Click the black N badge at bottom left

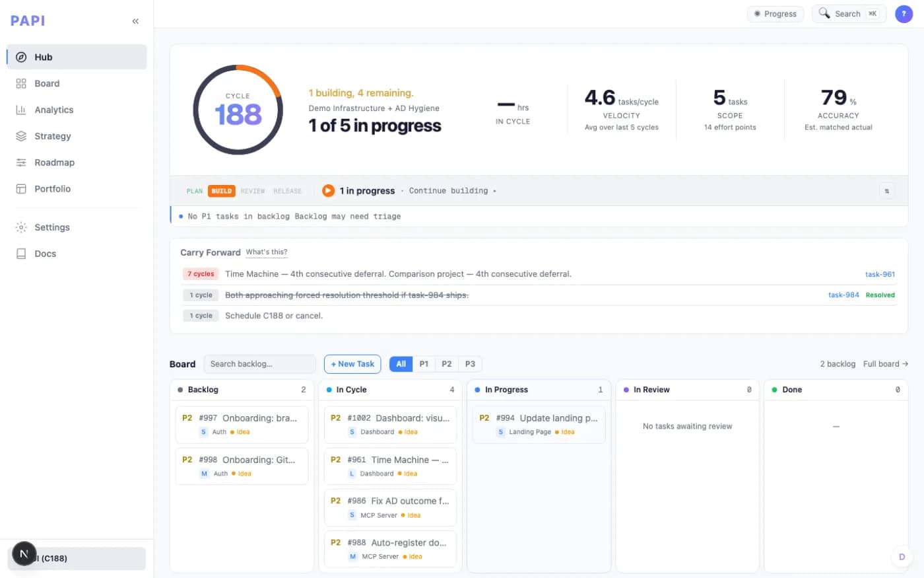(24, 554)
